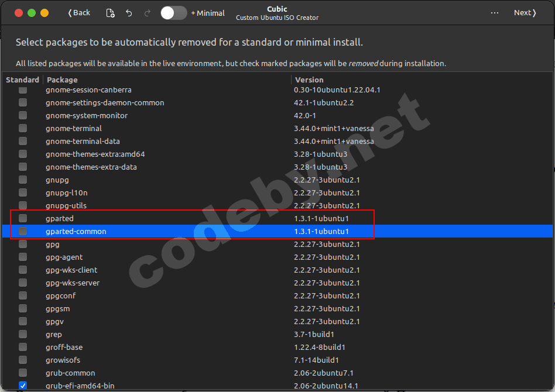Screen dimensions: 555x392
Task: Open the three-dots more menu
Action: [x=495, y=13]
